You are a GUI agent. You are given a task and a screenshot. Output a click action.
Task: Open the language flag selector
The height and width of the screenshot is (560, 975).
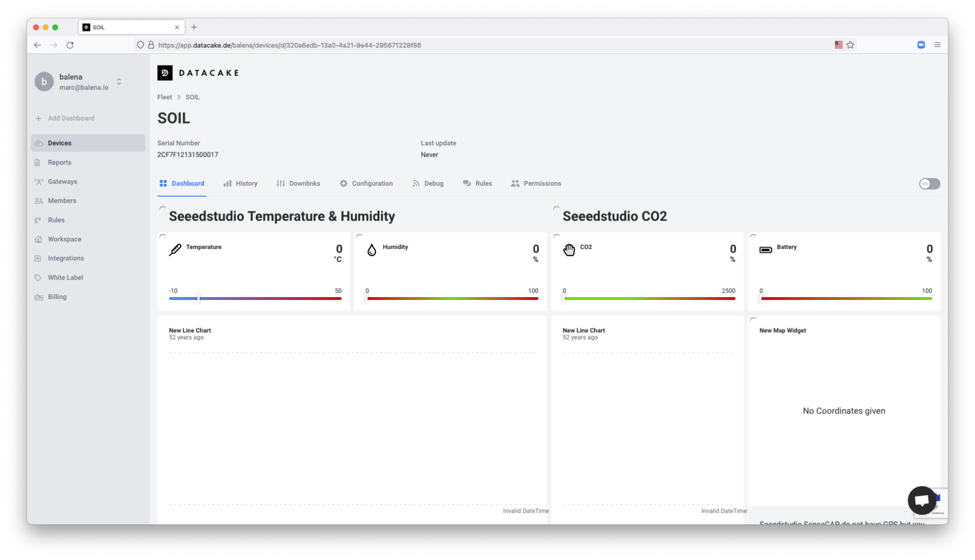pyautogui.click(x=839, y=44)
